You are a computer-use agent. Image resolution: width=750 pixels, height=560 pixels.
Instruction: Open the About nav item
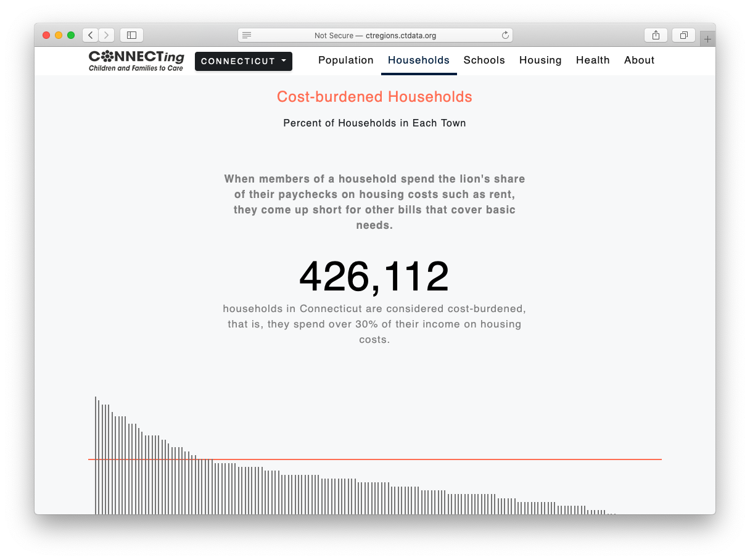[x=639, y=60]
